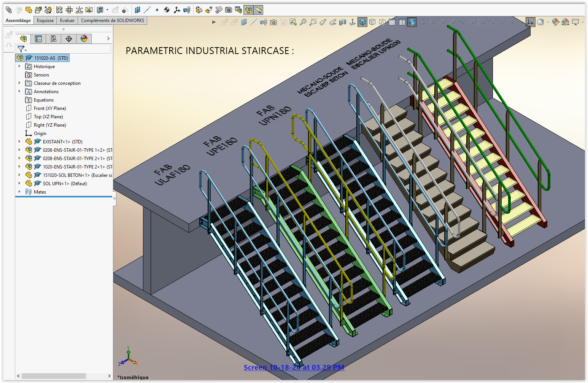Click the replace components arrows icon
The width and height of the screenshot is (588, 383).
coord(48,10)
